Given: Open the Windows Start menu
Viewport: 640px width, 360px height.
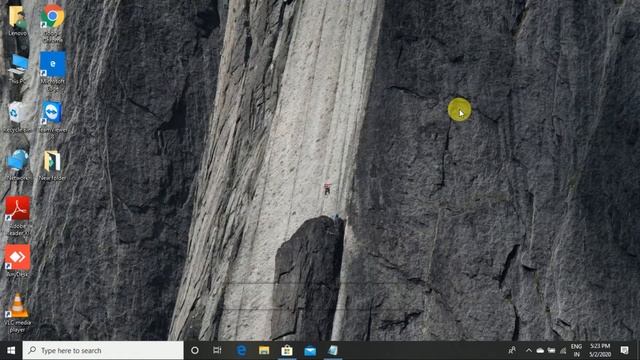Looking at the screenshot, I should point(11,351).
